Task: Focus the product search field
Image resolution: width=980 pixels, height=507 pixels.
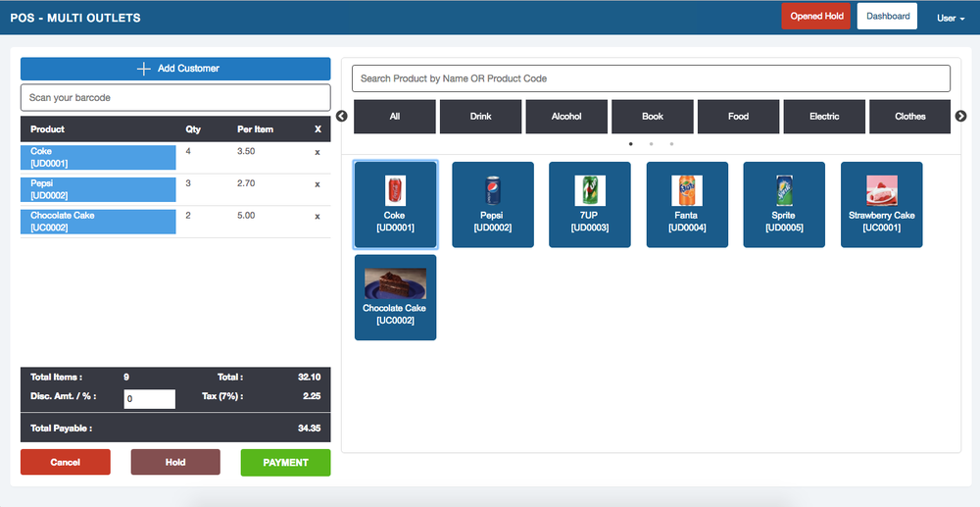Action: tap(652, 78)
